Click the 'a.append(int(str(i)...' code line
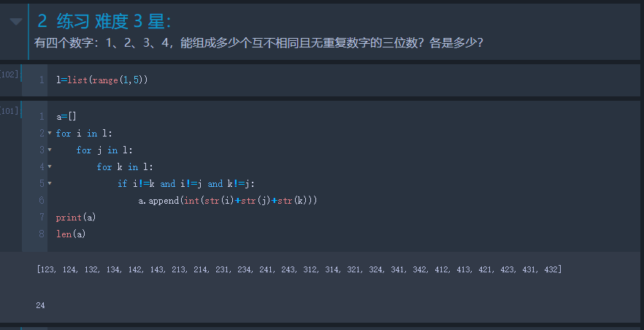644x330 pixels. (227, 200)
